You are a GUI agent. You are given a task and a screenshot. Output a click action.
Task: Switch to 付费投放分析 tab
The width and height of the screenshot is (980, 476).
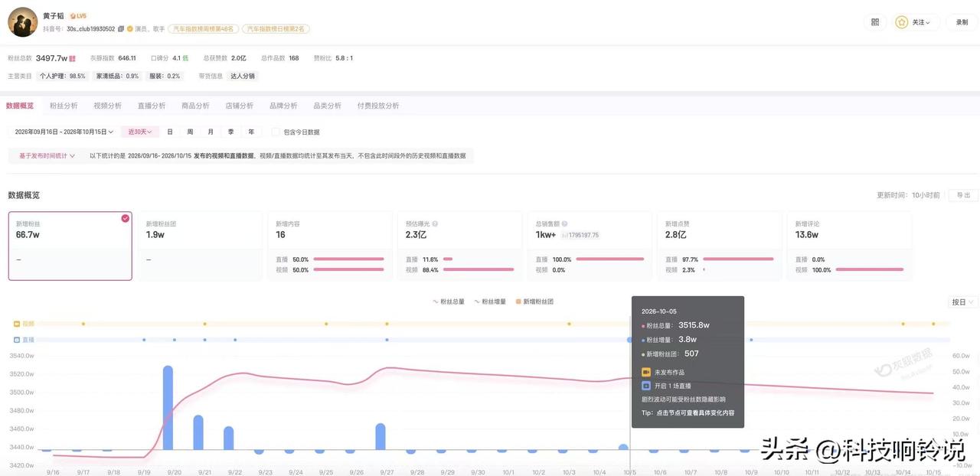[378, 106]
